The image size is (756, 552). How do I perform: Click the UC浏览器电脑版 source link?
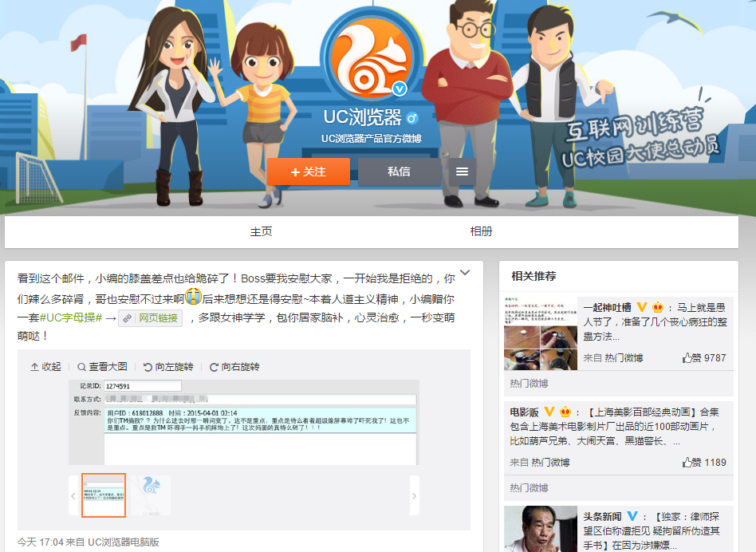pyautogui.click(x=124, y=542)
